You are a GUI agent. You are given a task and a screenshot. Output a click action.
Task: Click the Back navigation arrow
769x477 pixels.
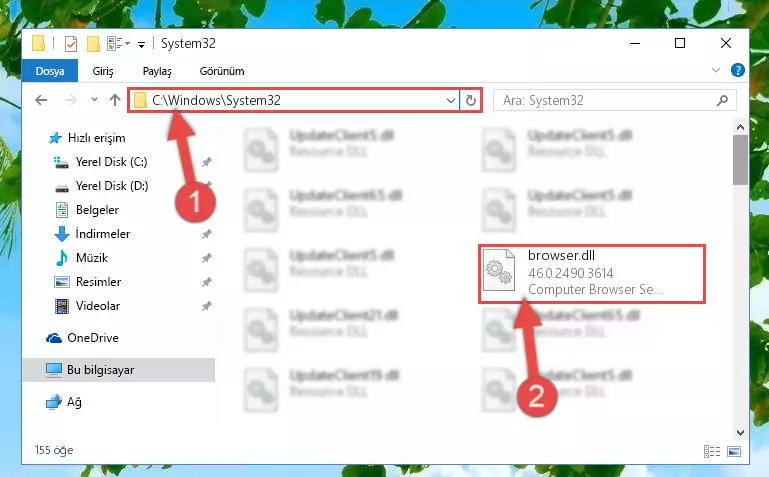(x=41, y=100)
